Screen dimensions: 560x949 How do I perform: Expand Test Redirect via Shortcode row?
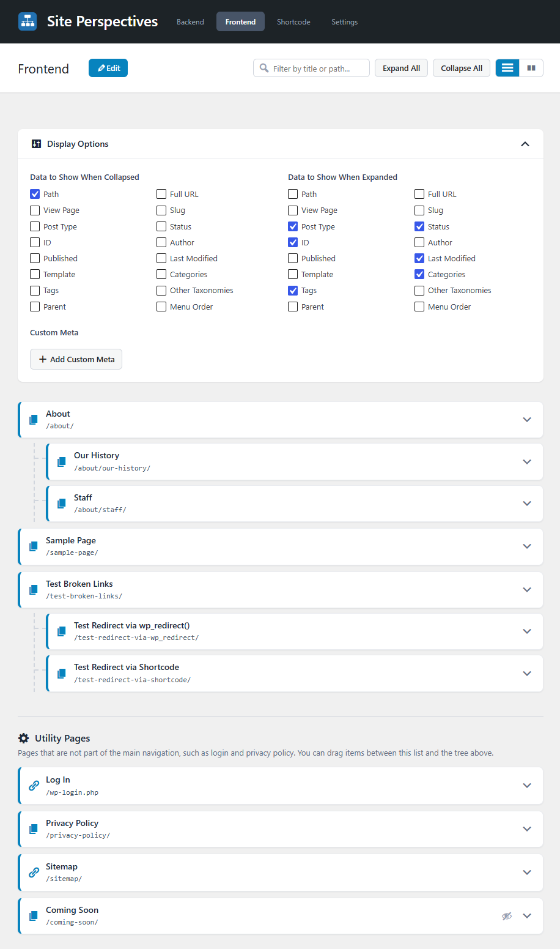tap(527, 674)
